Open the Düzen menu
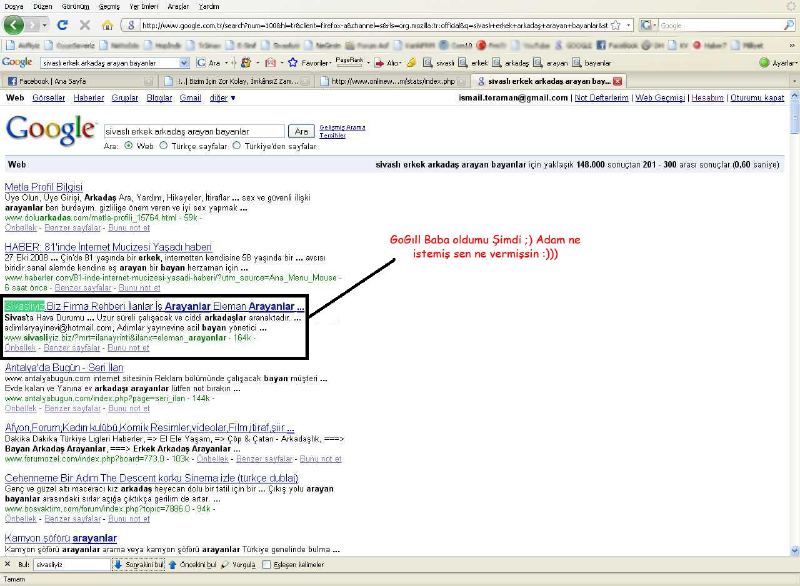800x586 pixels. (43, 7)
